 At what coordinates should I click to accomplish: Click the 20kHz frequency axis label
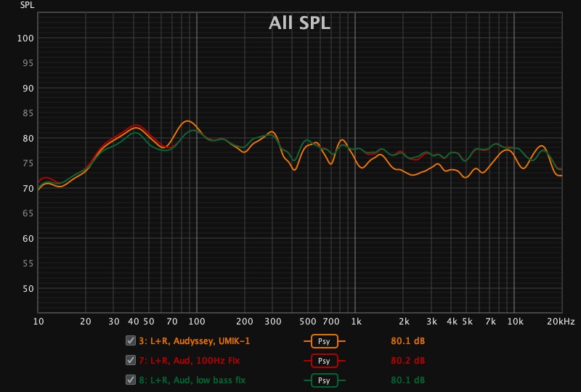point(561,321)
